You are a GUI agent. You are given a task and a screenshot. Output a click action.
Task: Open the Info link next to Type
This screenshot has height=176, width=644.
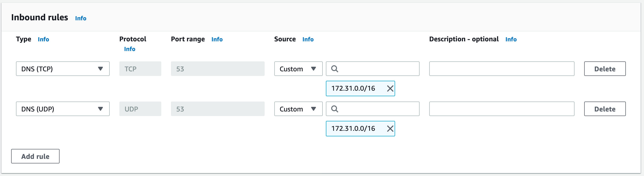pyautogui.click(x=43, y=39)
